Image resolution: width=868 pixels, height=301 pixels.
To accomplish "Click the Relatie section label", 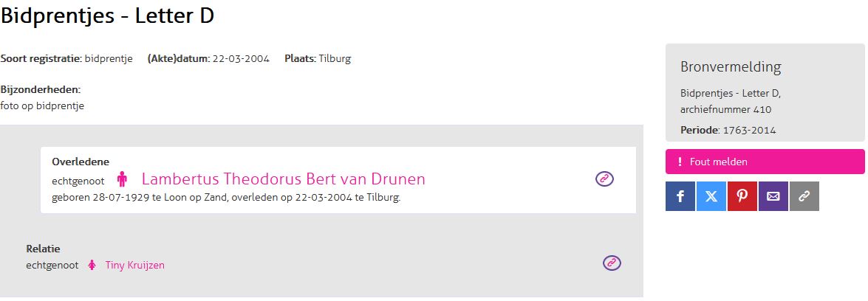I will click(43, 249).
